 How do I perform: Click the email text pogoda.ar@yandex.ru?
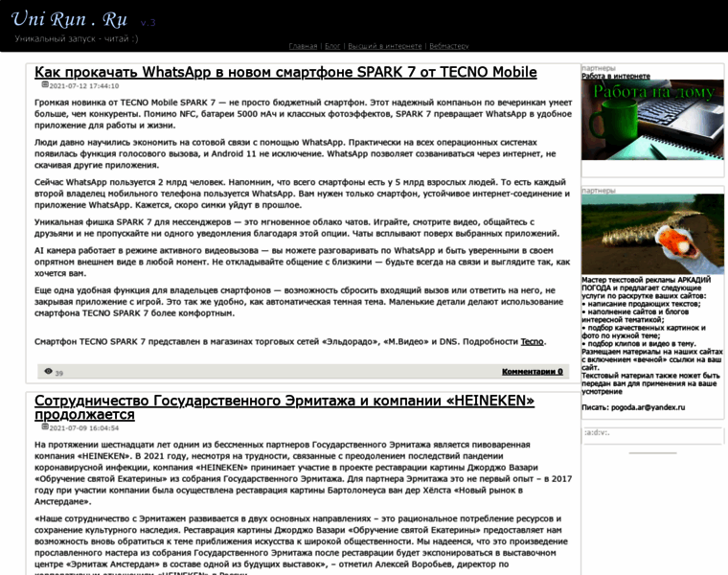click(648, 407)
